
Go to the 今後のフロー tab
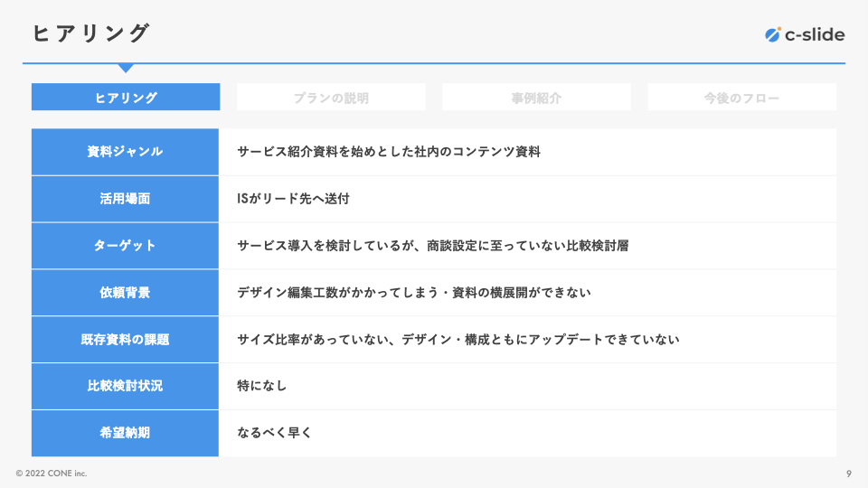[x=741, y=98]
